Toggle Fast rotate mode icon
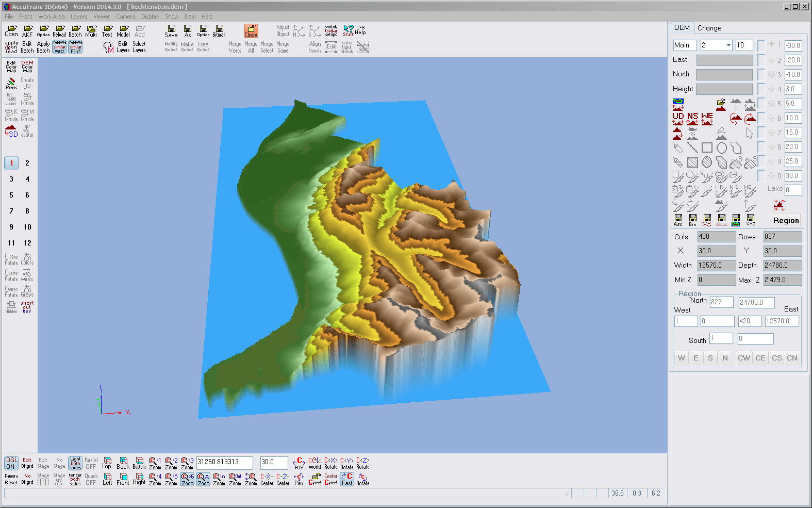 pyautogui.click(x=347, y=479)
